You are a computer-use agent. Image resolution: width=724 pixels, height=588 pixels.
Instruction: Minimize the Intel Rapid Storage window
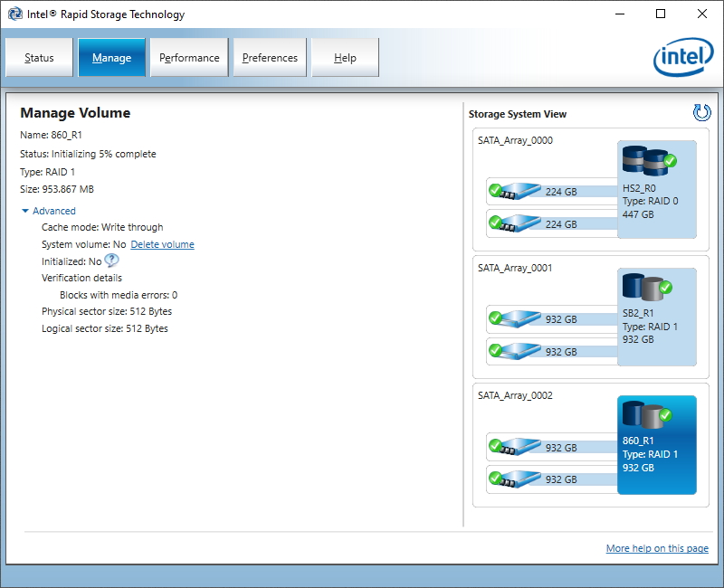click(620, 14)
